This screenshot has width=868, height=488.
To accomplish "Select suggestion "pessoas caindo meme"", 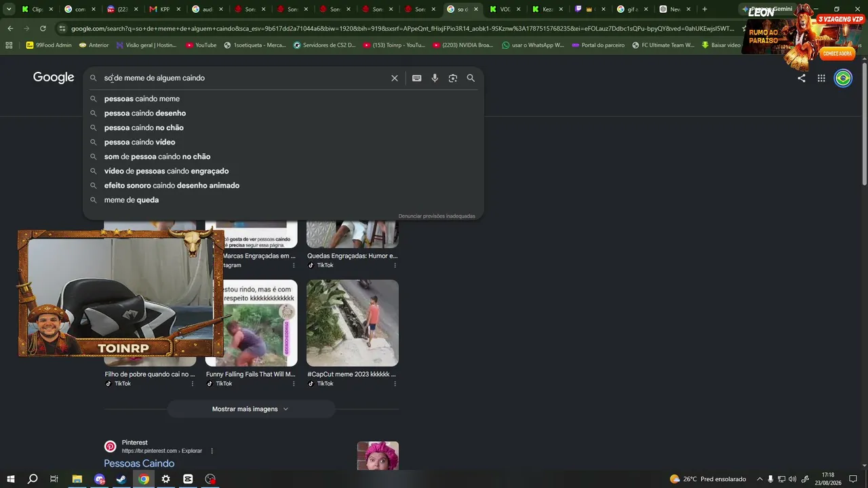I will coord(283,99).
